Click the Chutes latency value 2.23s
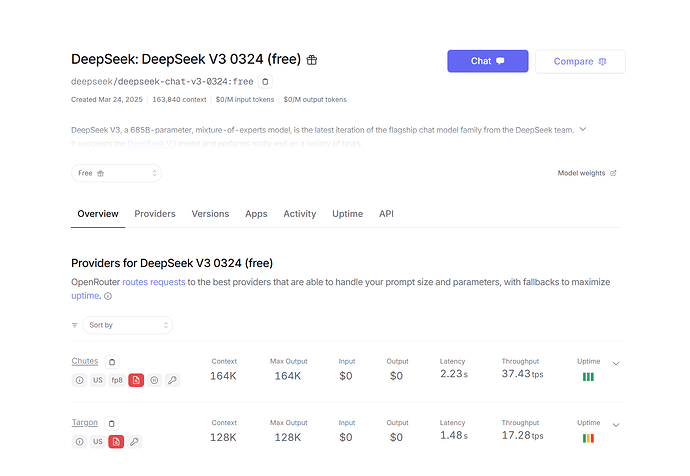 pos(454,374)
